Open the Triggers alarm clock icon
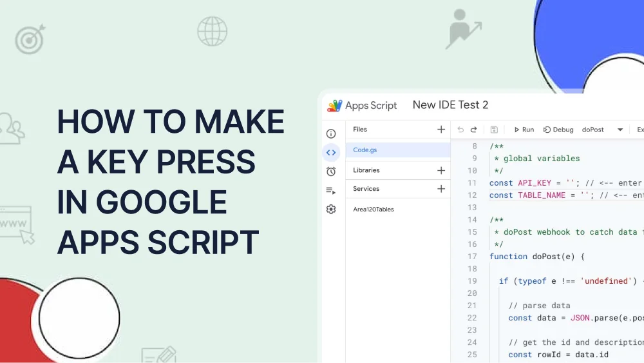 [x=331, y=172]
